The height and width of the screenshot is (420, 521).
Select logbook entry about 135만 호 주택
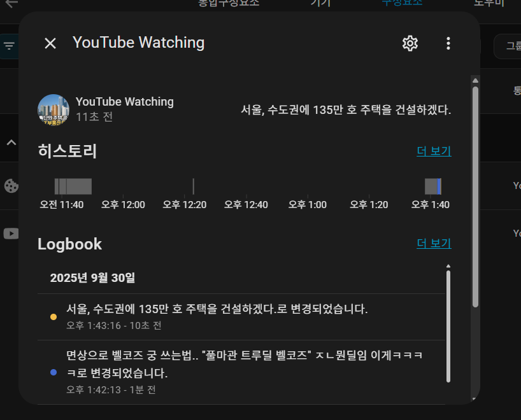[241, 317]
